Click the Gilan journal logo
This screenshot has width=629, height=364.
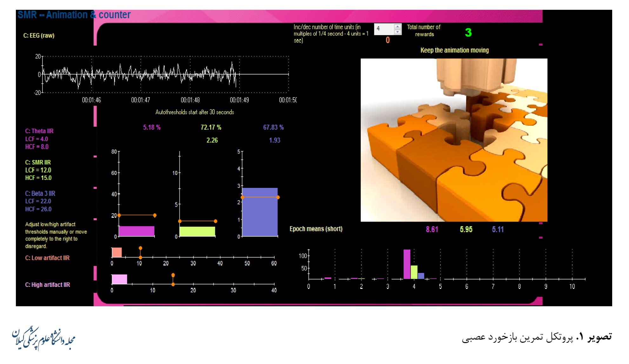(43, 339)
